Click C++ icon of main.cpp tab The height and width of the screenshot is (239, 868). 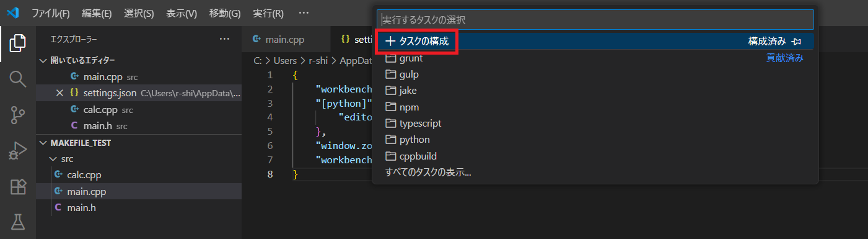tap(256, 40)
